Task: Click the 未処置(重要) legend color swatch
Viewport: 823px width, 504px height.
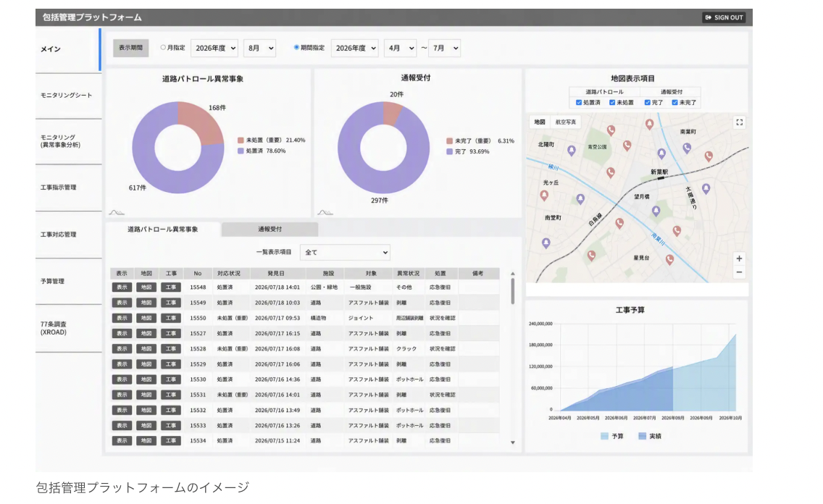Action: 241,140
